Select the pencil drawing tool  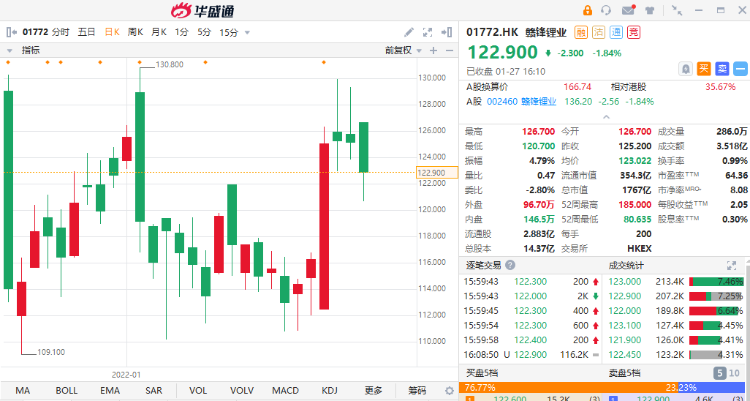pos(409,32)
